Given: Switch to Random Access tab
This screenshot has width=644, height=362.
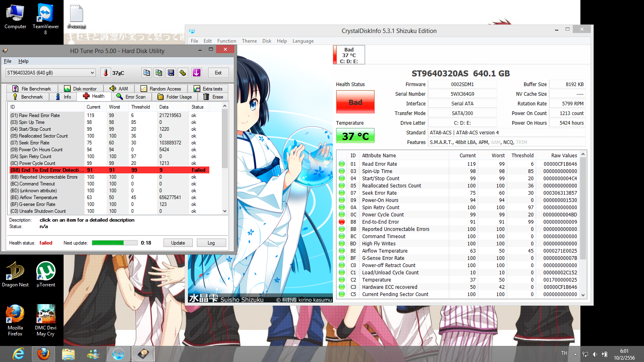Looking at the screenshot, I should (161, 89).
